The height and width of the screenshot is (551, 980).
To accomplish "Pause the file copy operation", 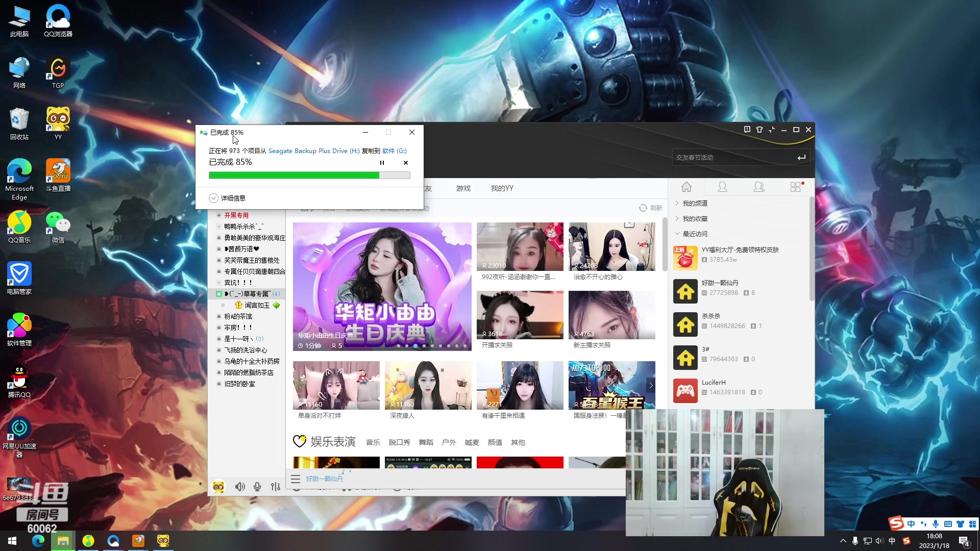I will pos(382,163).
